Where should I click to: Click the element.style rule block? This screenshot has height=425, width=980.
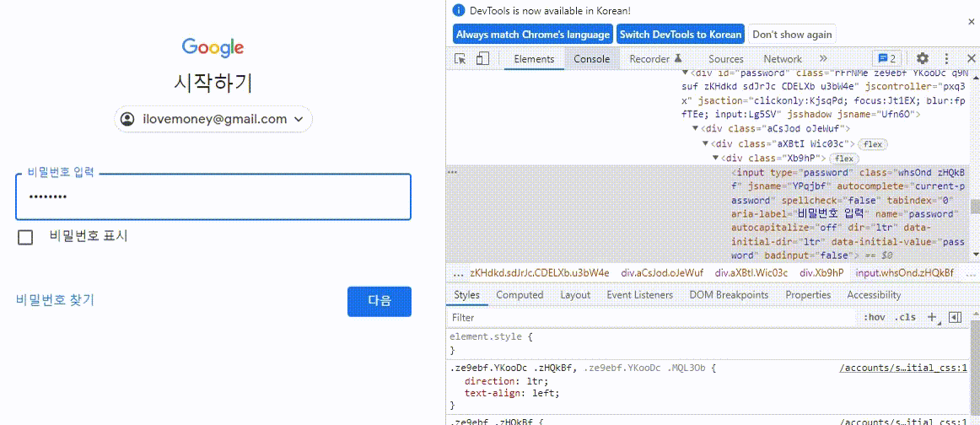[708, 343]
